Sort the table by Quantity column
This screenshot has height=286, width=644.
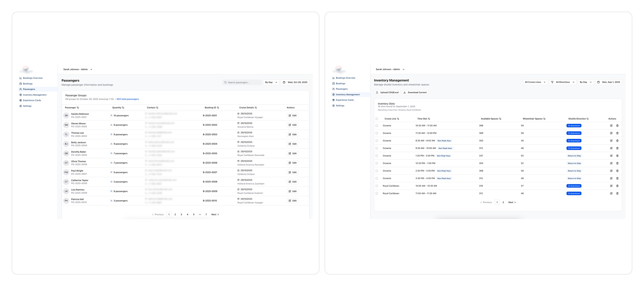[x=118, y=108]
